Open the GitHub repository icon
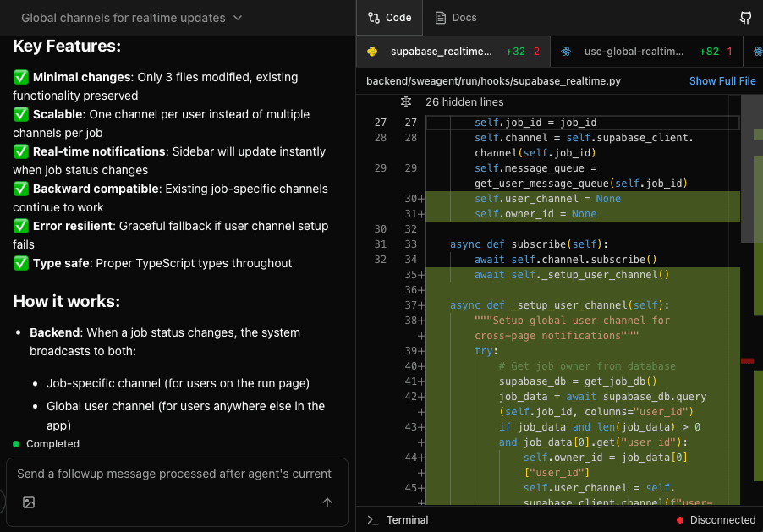This screenshot has height=532, width=763. 745,18
